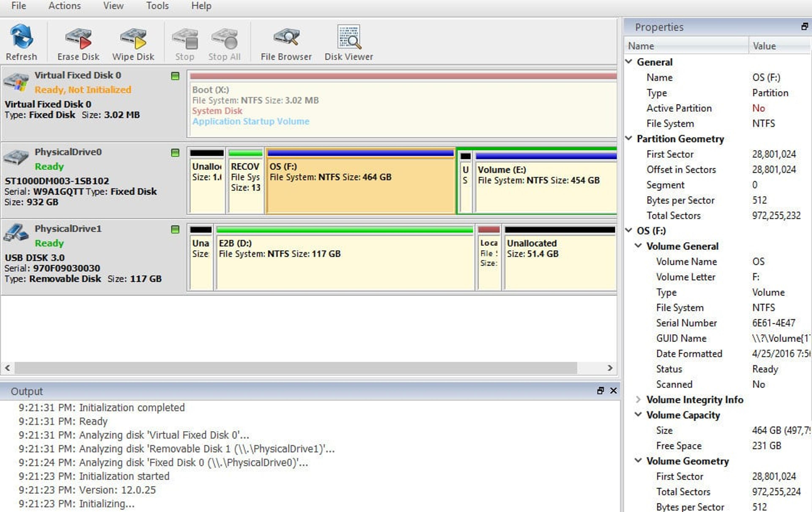Open the Actions menu

coord(65,6)
